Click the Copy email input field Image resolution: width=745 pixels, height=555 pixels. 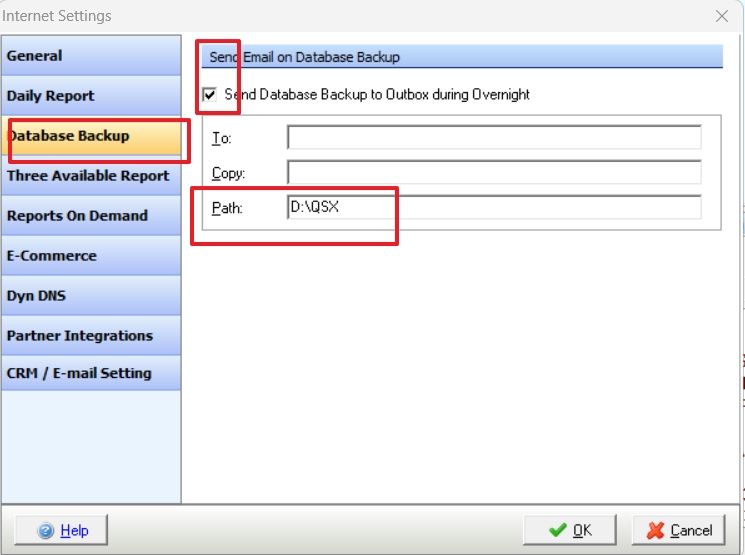coord(494,172)
